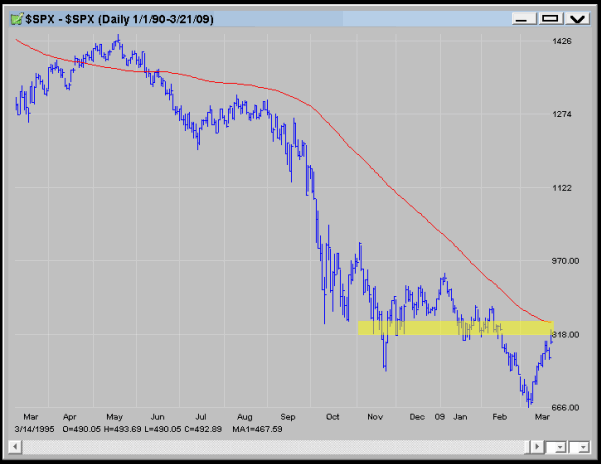The width and height of the screenshot is (601, 464).
Task: Maximize the $SPX chart window
Action: pos(550,18)
